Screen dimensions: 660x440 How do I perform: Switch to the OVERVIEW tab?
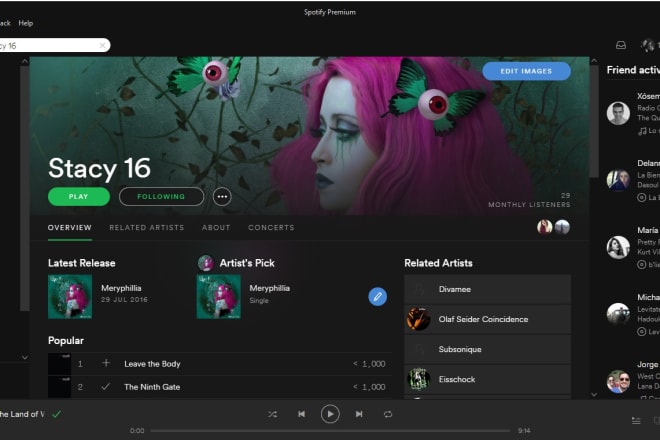(x=69, y=228)
